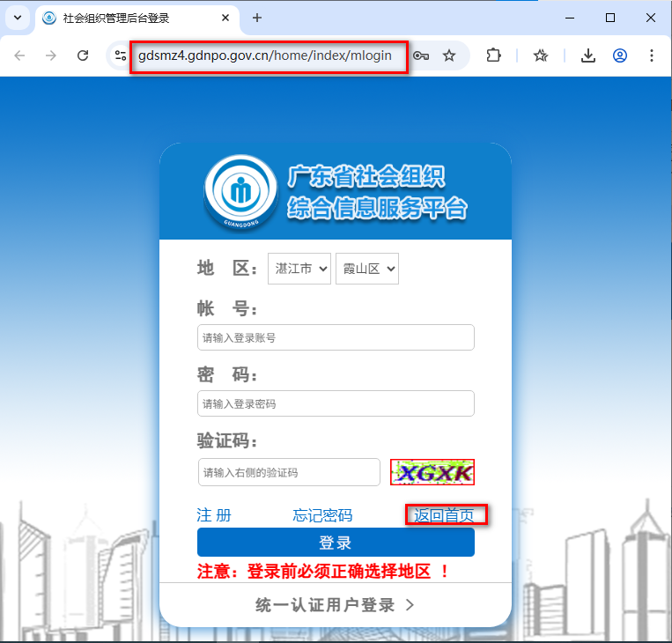Click the browser reload page icon

pyautogui.click(x=83, y=55)
